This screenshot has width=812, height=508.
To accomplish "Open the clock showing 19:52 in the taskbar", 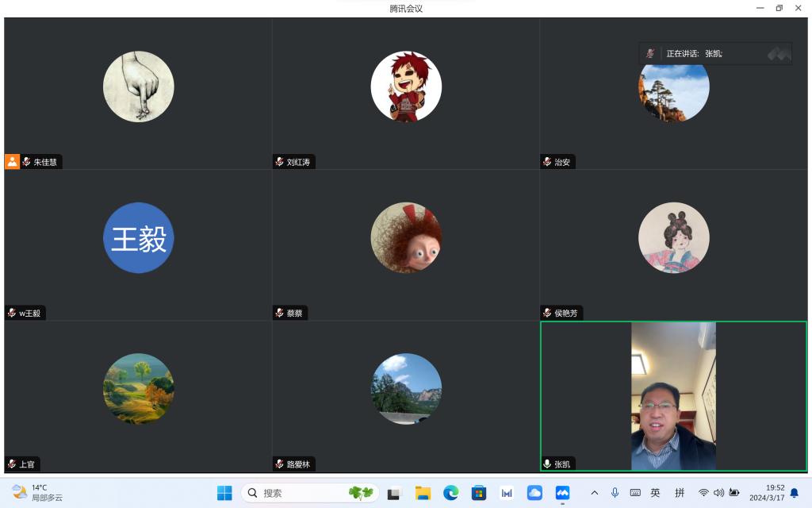I will (x=766, y=493).
